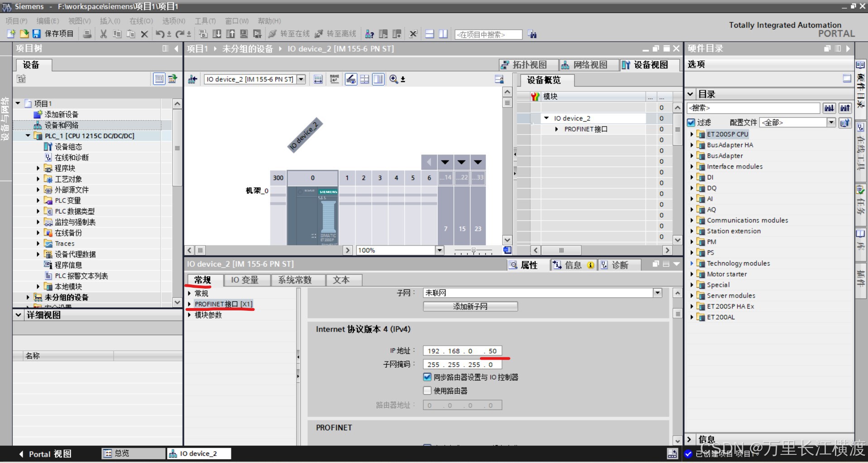Image resolution: width=868 pixels, height=463 pixels.
Task: Click the paste icon in toolbar
Action: 131,34
